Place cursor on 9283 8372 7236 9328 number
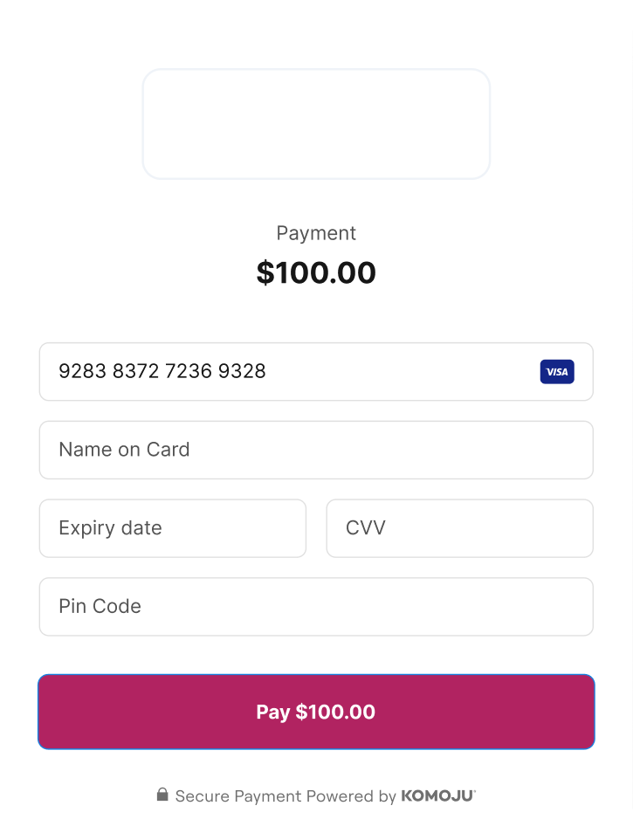Screen dimensions: 633x840 point(162,371)
